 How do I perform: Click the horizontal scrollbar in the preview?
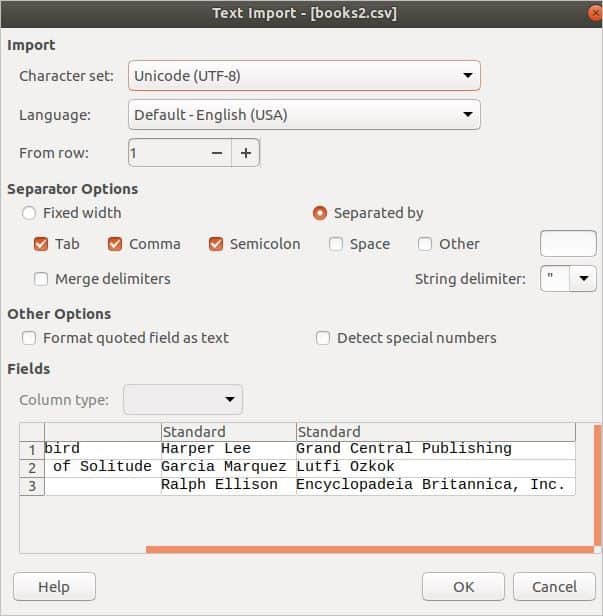pyautogui.click(x=368, y=549)
